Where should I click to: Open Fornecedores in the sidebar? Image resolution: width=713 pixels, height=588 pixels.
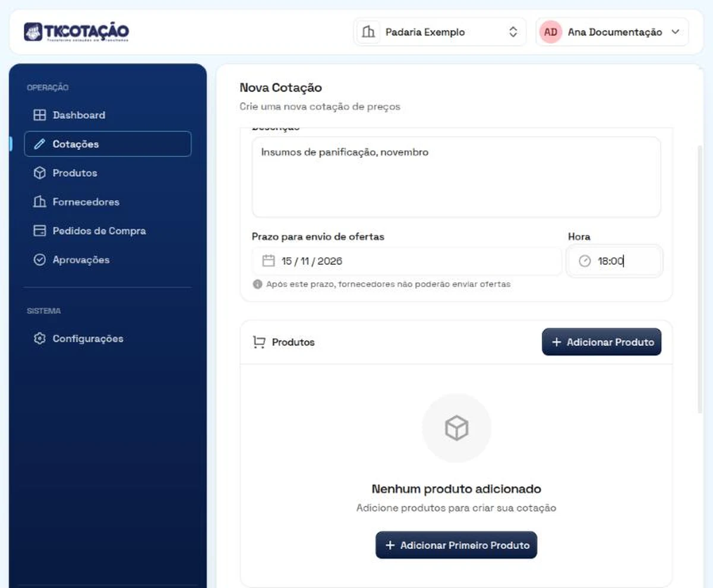pos(108,202)
